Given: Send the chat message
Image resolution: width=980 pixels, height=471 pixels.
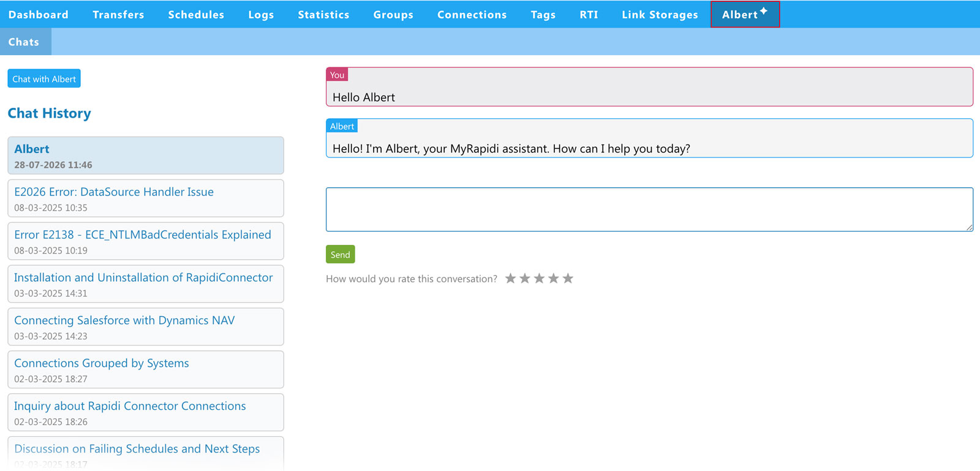Looking at the screenshot, I should point(340,254).
